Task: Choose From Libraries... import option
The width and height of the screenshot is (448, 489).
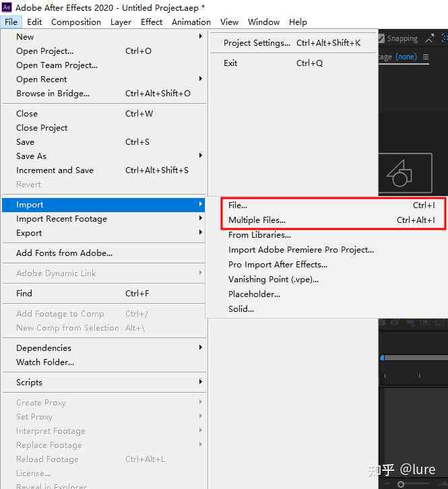Action: 259,235
